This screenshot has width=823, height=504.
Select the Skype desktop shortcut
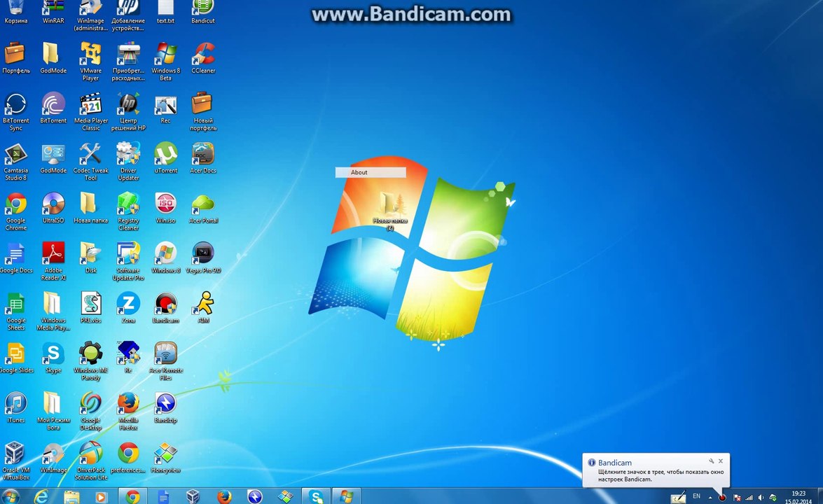[53, 357]
